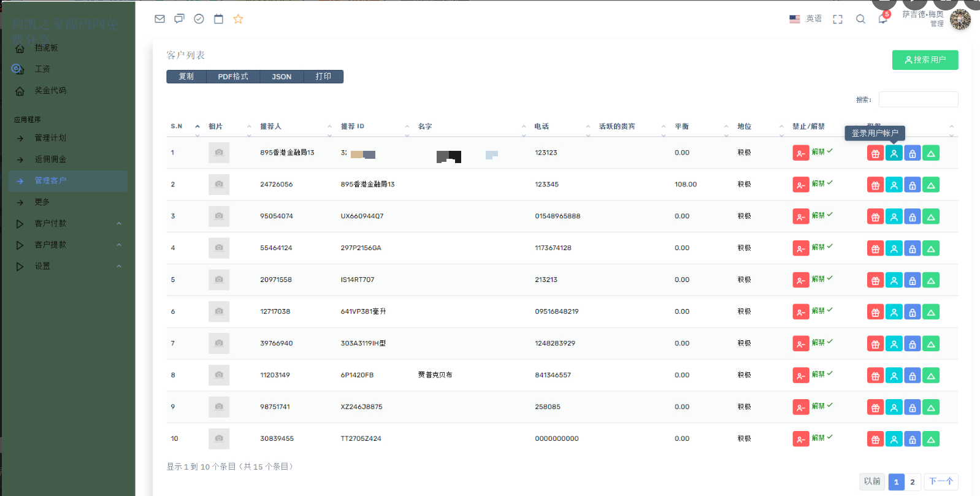Click the mail envelope icon in top bar

coord(159,19)
